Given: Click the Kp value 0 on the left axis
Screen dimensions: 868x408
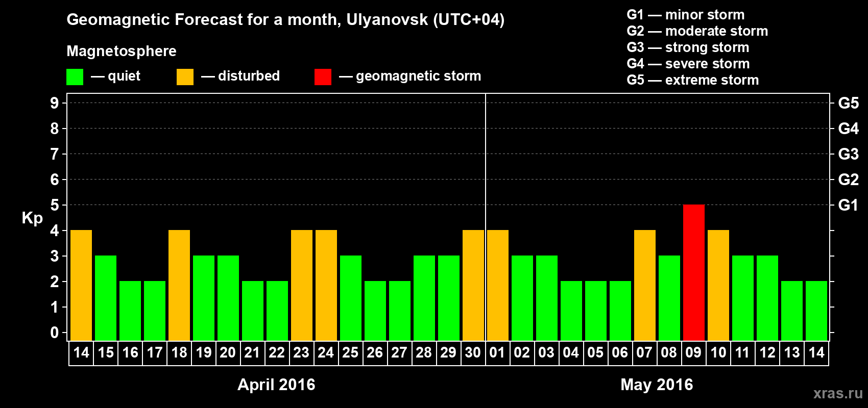Looking at the screenshot, I should pyautogui.click(x=55, y=333).
